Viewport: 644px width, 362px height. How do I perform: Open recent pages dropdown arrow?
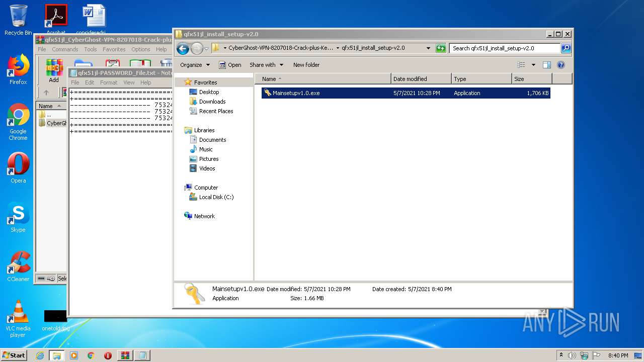(206, 49)
